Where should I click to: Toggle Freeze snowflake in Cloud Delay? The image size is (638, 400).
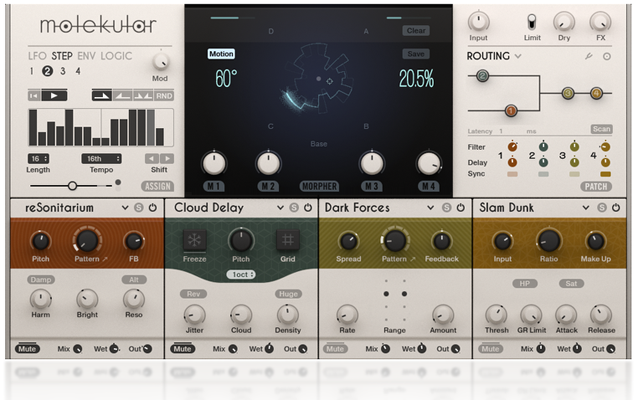tap(194, 240)
